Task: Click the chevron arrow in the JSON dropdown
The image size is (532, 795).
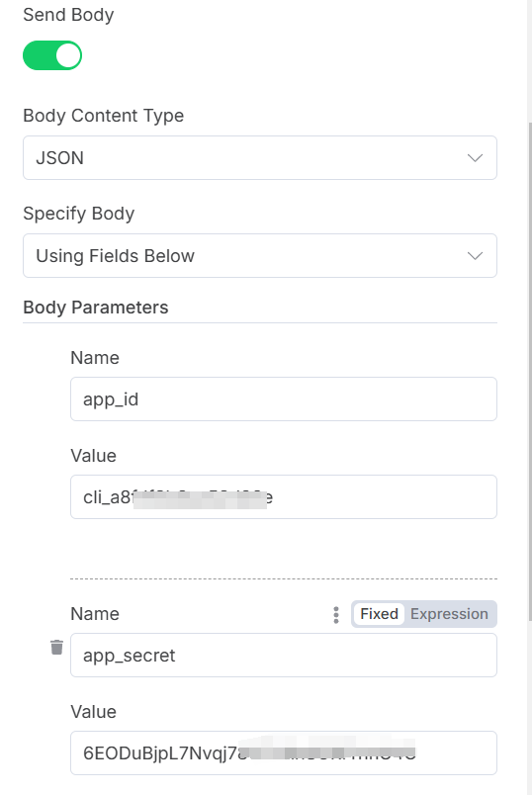Action: (x=475, y=158)
